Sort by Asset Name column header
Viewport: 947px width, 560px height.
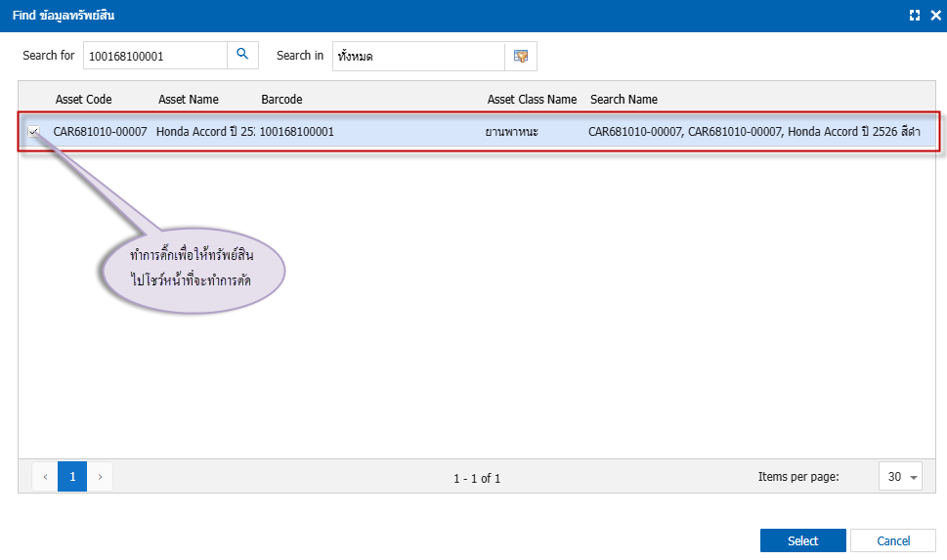[x=189, y=99]
